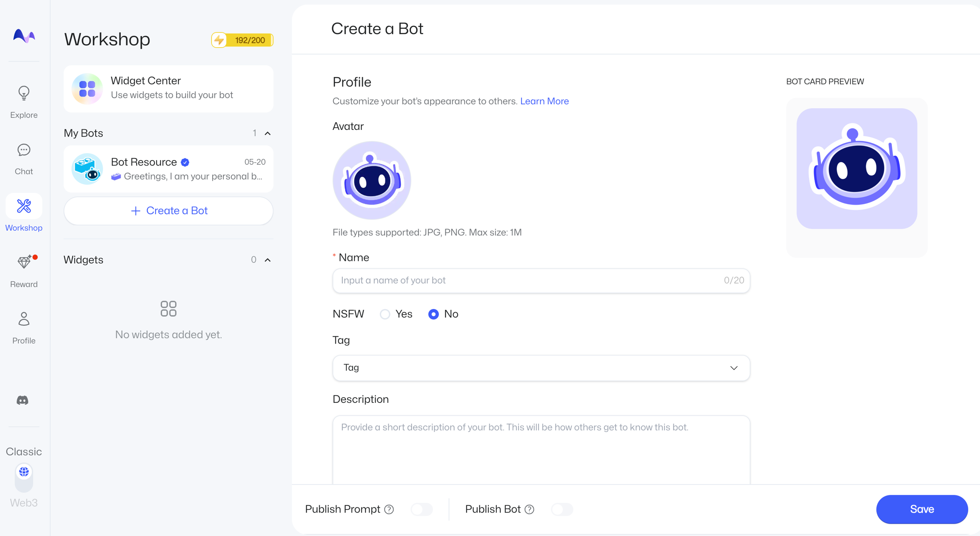The image size is (980, 536).
Task: Switch to Workshop in the sidebar
Action: pos(24,207)
